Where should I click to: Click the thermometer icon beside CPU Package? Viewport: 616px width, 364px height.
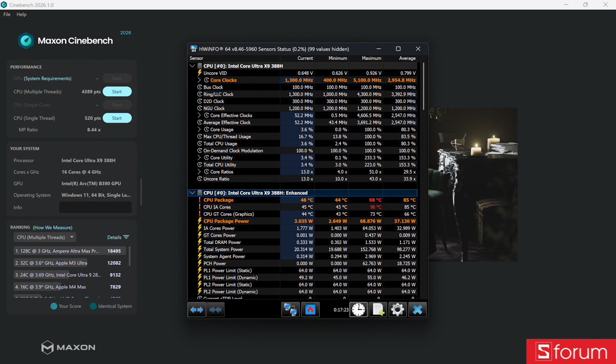[200, 200]
